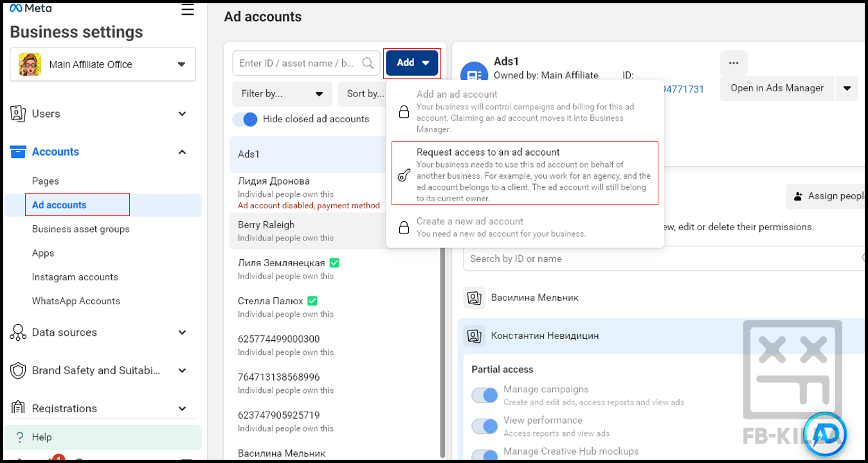Click the search magnifier in asset search
The height and width of the screenshot is (463, 868).
tap(368, 63)
